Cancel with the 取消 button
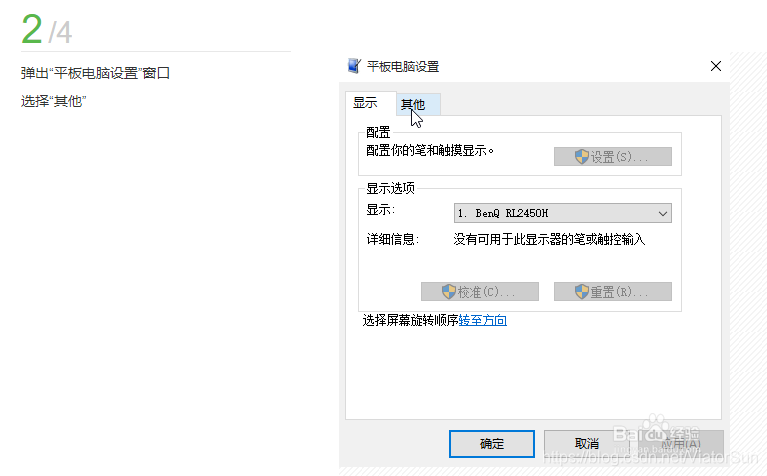767x476 pixels. (x=587, y=444)
